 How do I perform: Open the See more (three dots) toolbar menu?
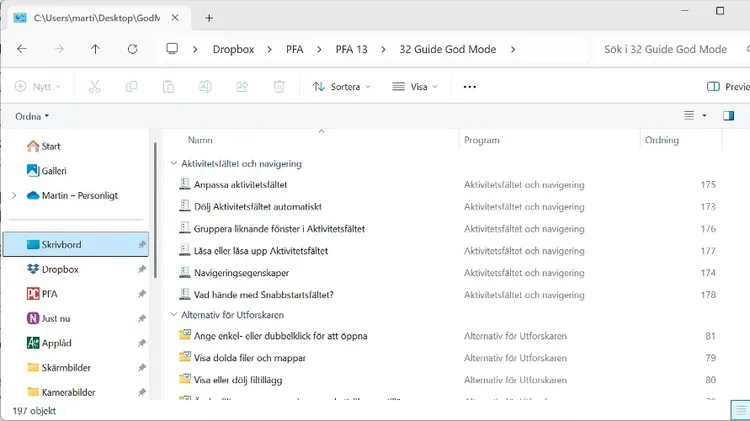(470, 87)
